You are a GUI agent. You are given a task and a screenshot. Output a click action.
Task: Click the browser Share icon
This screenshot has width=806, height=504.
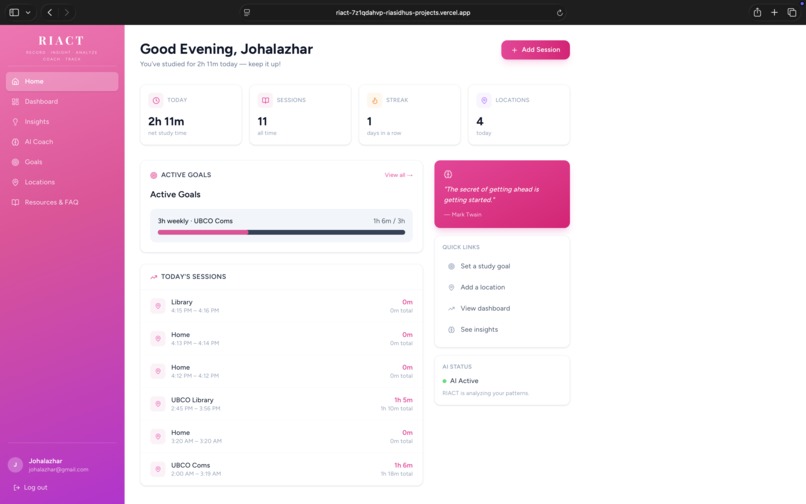pos(757,12)
